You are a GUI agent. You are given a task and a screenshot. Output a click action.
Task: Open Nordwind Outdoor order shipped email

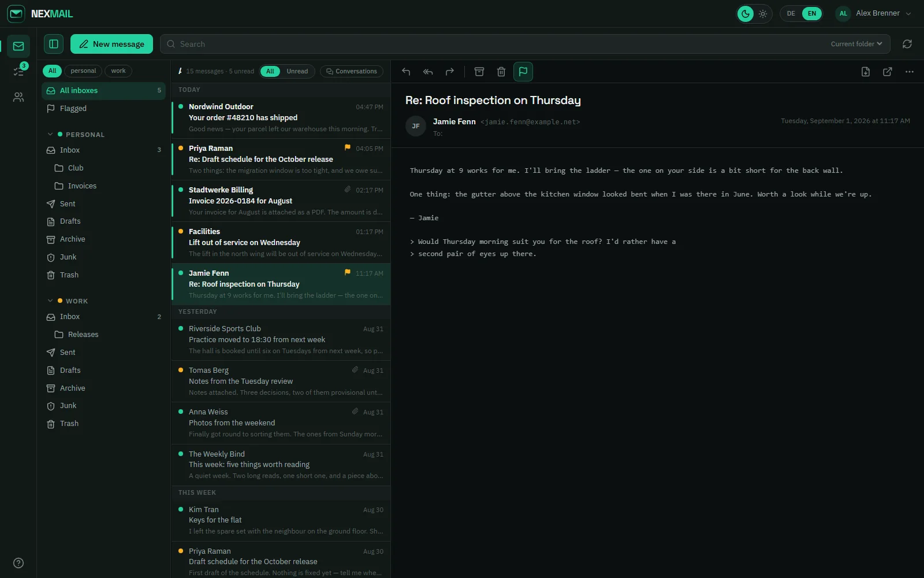pos(281,118)
